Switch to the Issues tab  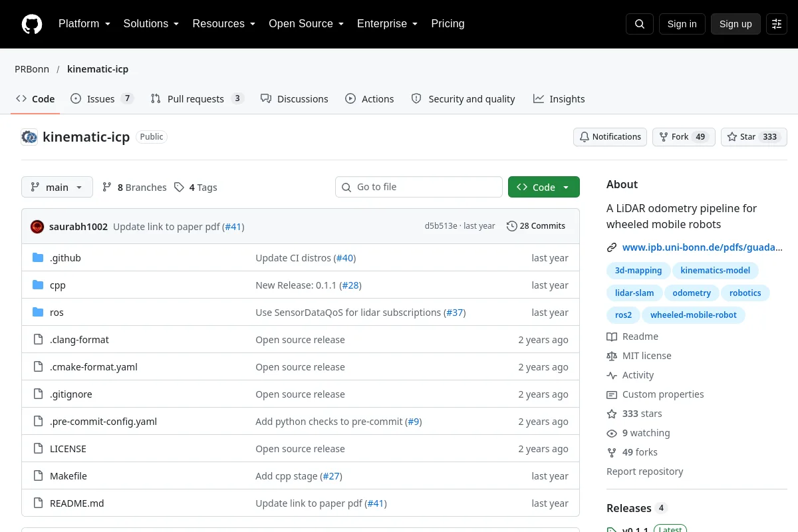(x=102, y=99)
